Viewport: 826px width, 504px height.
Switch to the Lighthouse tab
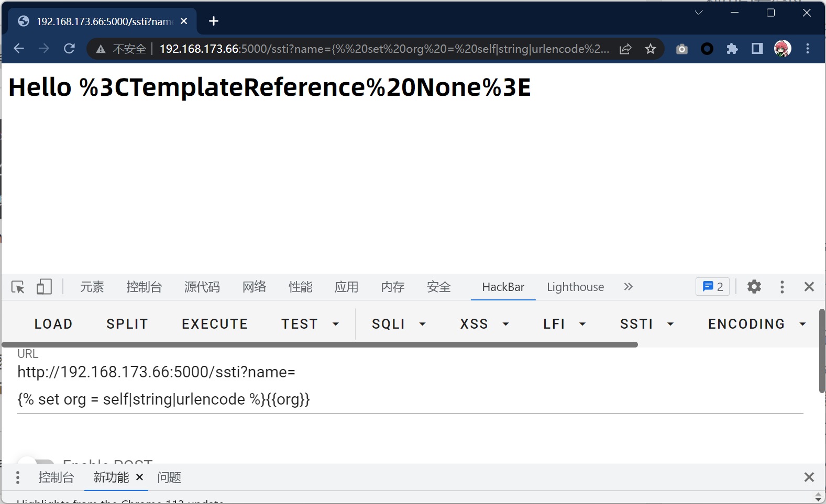click(x=575, y=287)
